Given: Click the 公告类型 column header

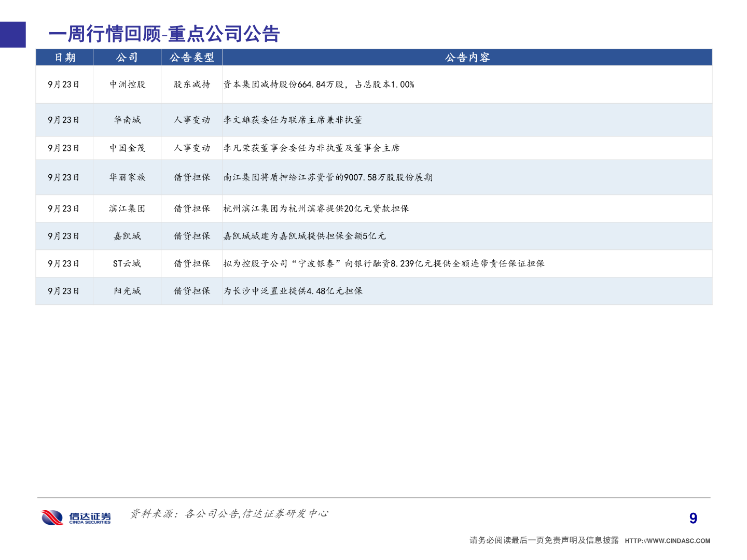Looking at the screenshot, I should 191,58.
